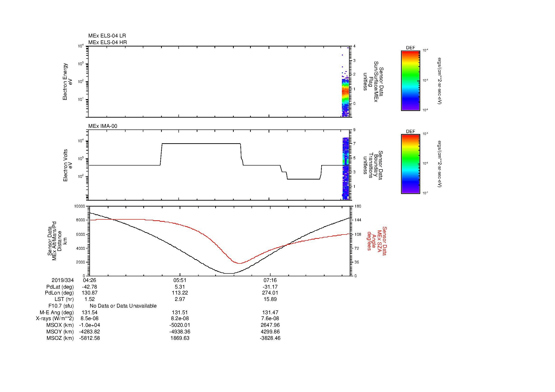Click the M-E Ang value '131.47'
Image resolution: width=555 pixels, height=392 pixels.
(x=270, y=312)
